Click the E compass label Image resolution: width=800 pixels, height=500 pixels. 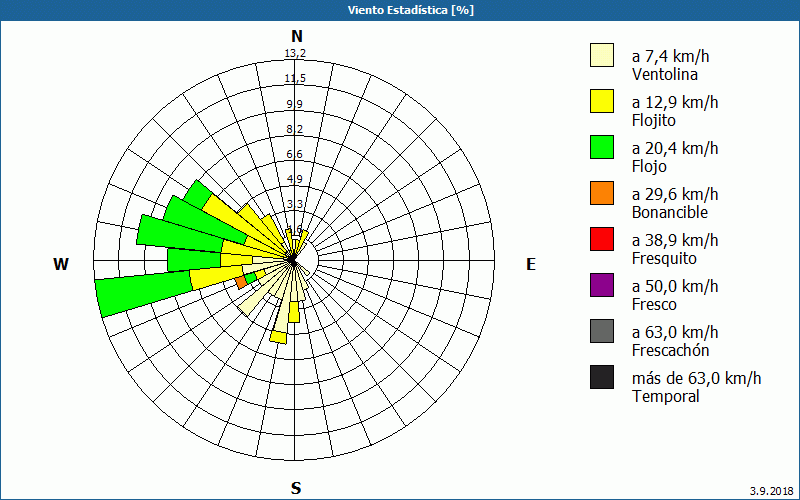[x=531, y=264]
